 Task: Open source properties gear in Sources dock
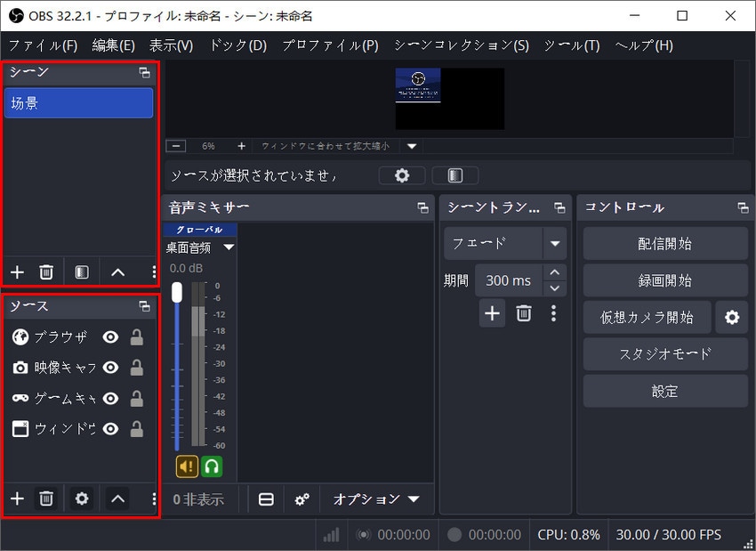tap(82, 498)
